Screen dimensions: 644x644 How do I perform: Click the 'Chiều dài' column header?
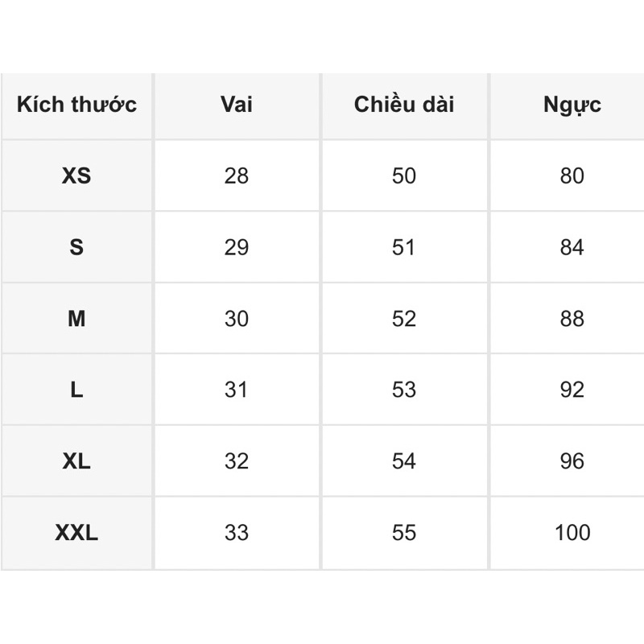click(x=404, y=105)
